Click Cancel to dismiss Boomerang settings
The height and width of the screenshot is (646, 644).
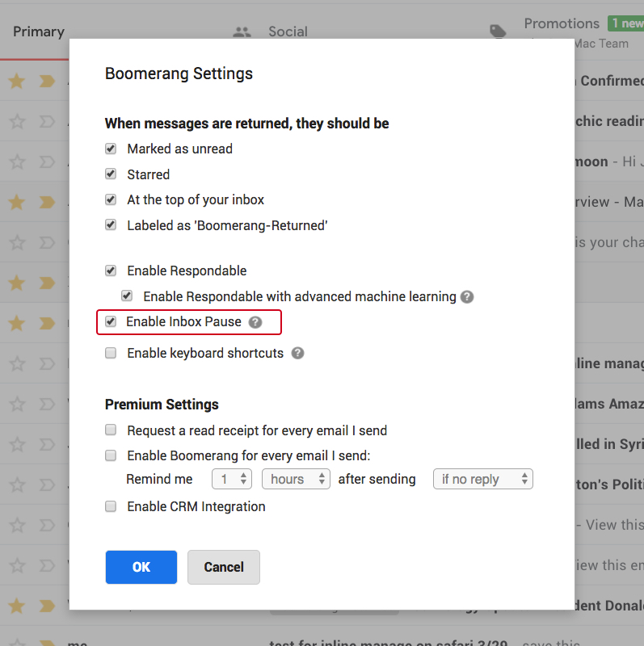point(224,567)
